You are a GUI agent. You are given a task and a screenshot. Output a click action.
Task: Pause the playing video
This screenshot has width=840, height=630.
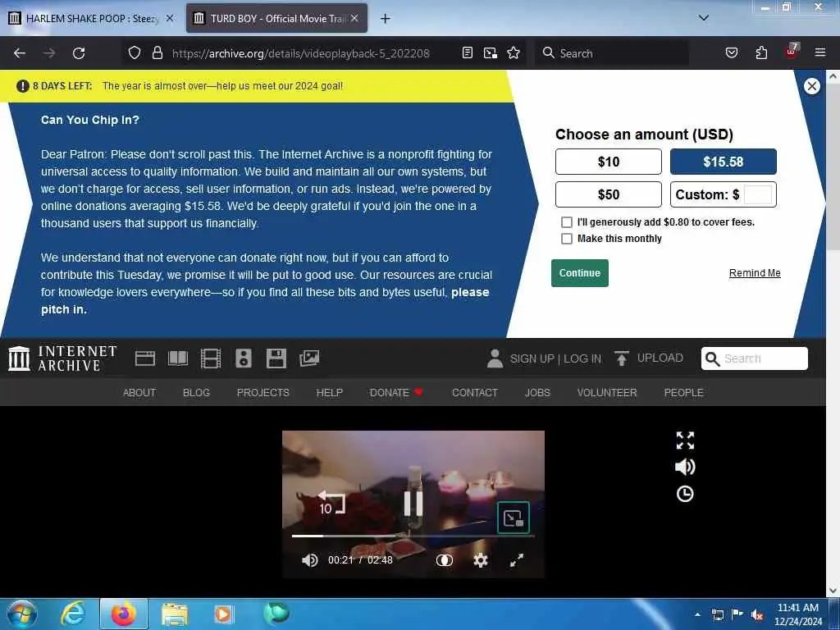413,504
